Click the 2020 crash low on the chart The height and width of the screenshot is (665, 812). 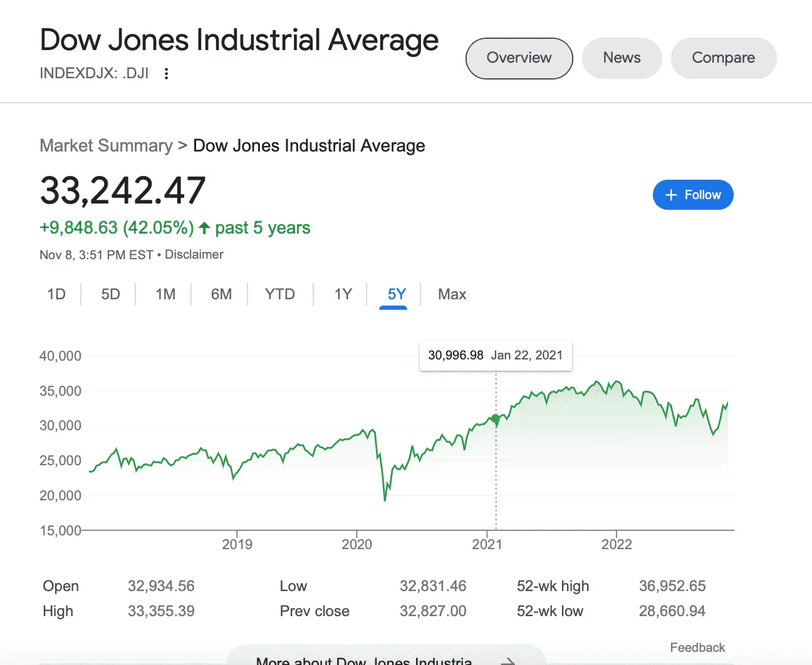click(385, 500)
